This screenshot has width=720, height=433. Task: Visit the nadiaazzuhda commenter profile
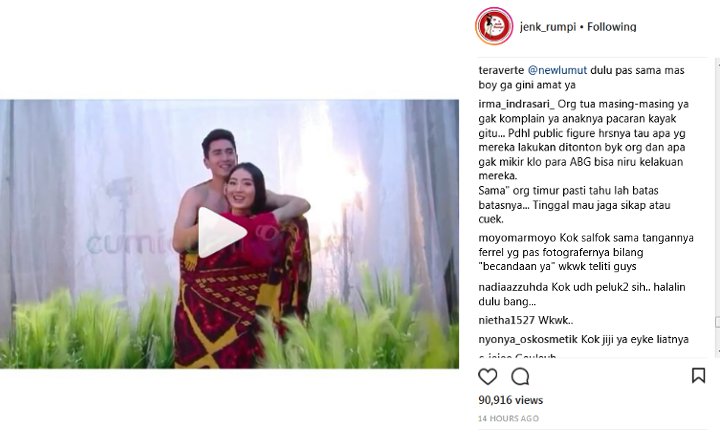(513, 287)
